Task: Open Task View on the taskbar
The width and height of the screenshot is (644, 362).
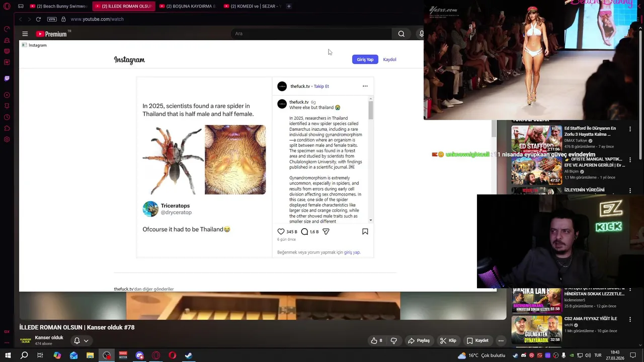Action: pos(40,355)
